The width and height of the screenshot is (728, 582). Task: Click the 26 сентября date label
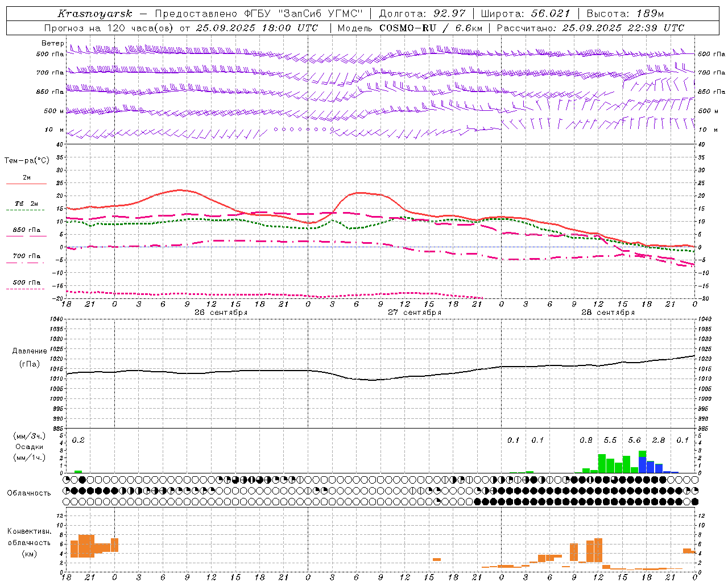[x=221, y=313]
